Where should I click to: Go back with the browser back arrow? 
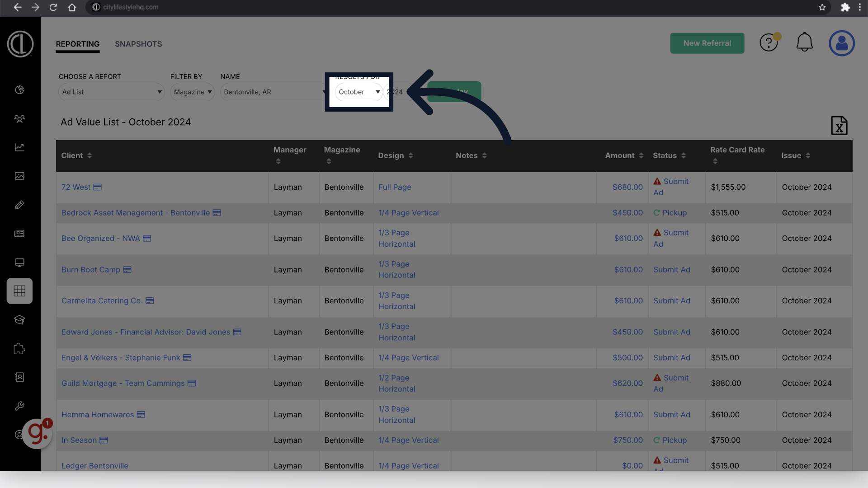pos(17,7)
